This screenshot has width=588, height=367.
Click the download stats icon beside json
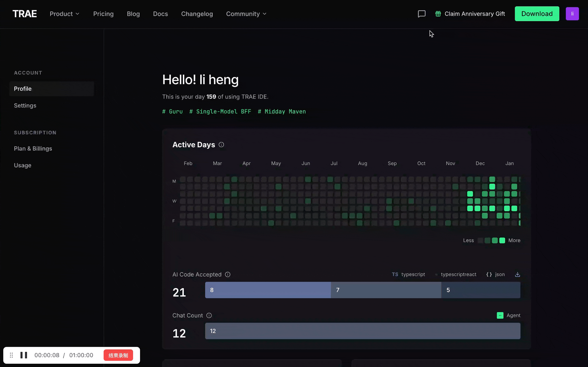click(x=517, y=274)
